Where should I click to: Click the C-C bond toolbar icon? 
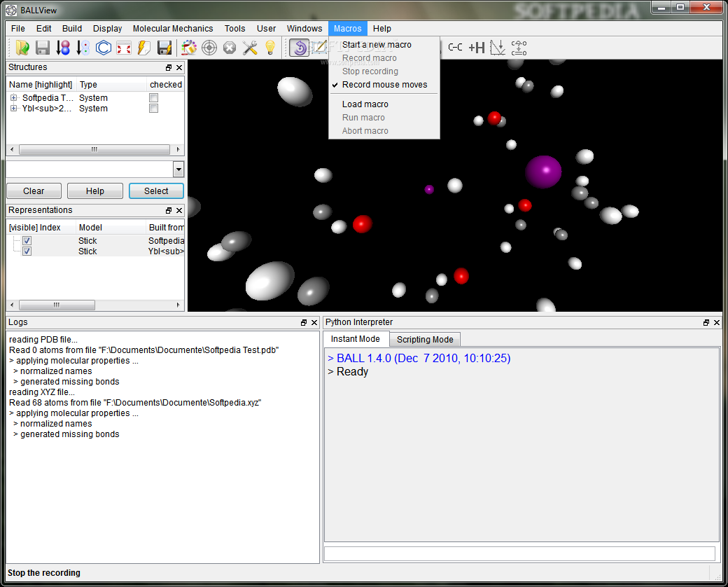click(455, 48)
